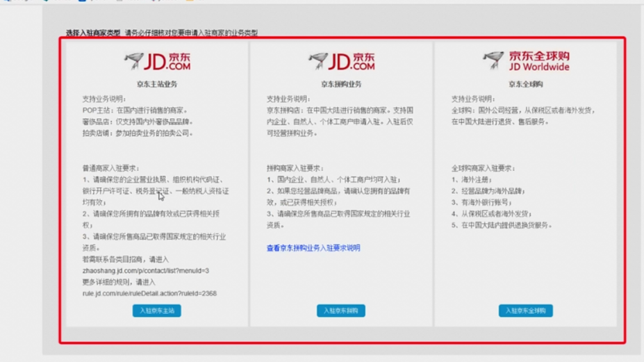Click the zhaoshang.jd.com contact list URL text
644x362 pixels.
[146, 271]
